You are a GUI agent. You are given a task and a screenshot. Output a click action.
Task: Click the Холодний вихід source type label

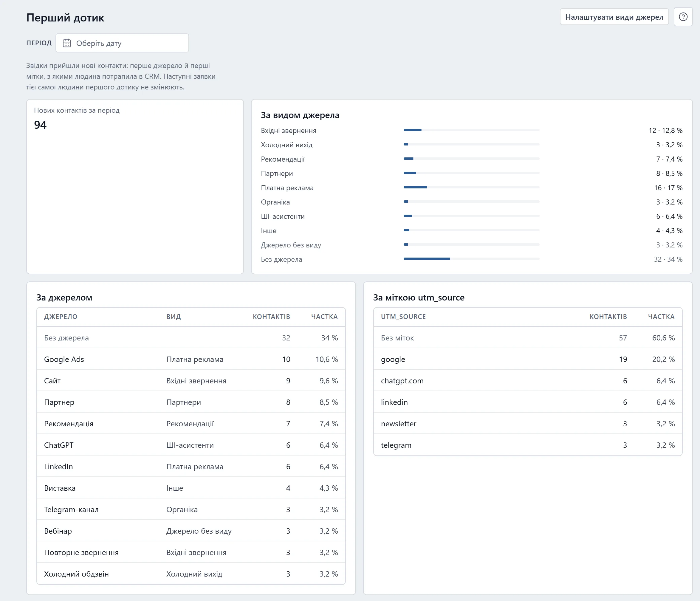(x=286, y=145)
